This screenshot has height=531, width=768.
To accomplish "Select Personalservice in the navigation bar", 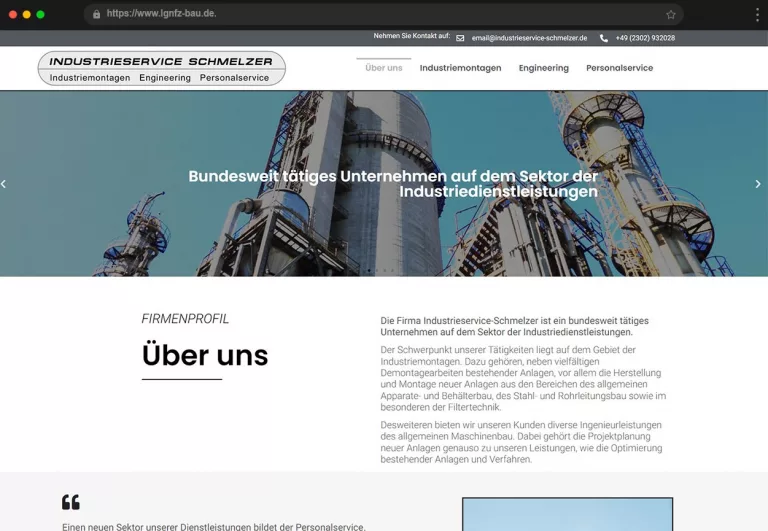I will pos(619,68).
